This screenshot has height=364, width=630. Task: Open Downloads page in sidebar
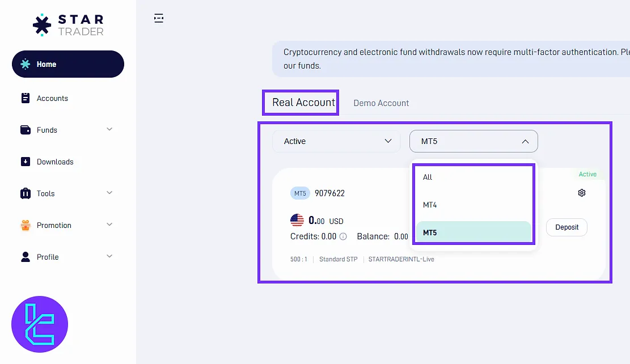point(55,162)
